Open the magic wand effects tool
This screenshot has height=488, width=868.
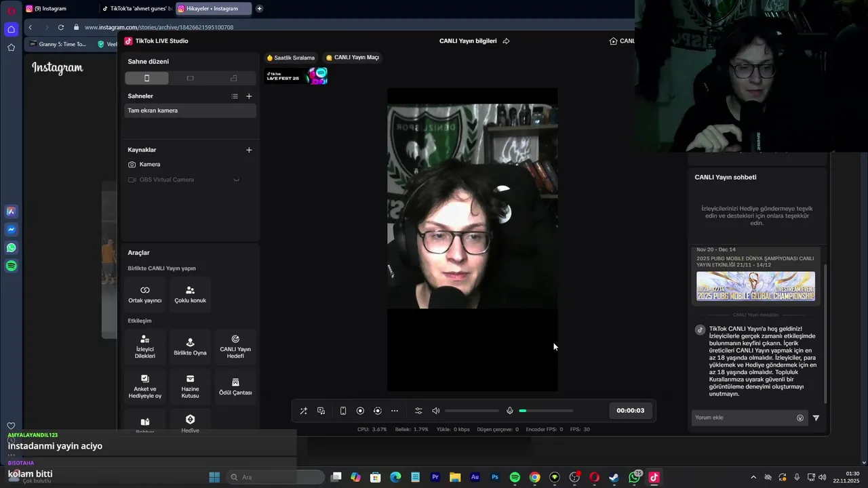tap(303, 411)
